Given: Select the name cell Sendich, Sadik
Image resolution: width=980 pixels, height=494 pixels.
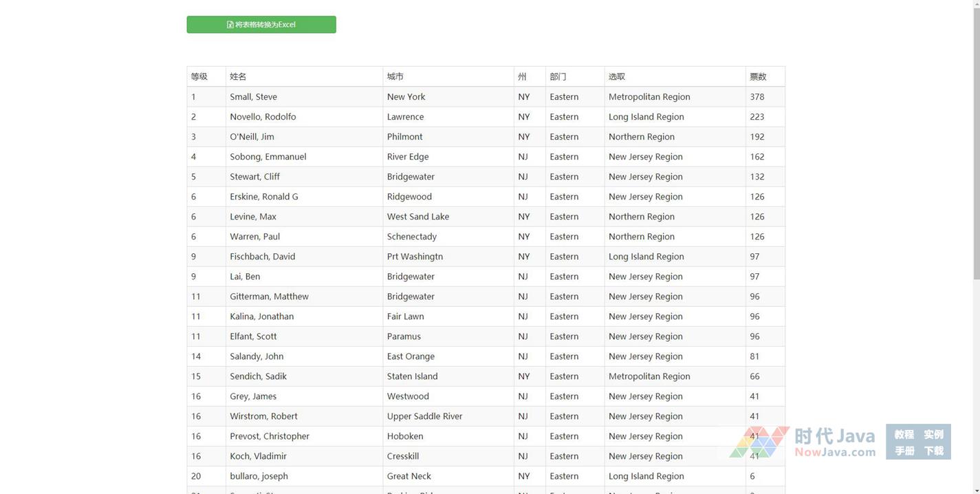Looking at the screenshot, I should click(x=304, y=376).
